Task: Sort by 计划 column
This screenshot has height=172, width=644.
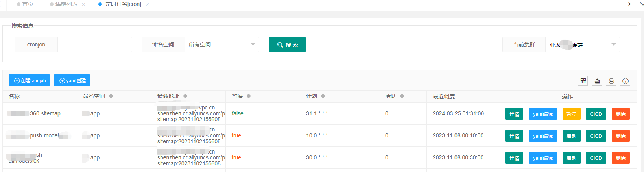Action: pyautogui.click(x=323, y=96)
